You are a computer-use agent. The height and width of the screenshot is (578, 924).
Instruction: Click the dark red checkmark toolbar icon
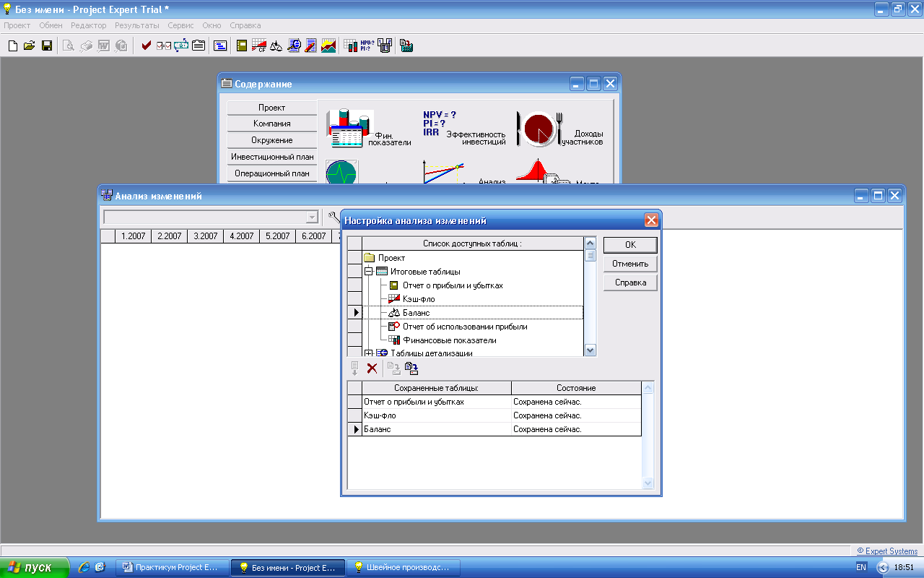tap(147, 46)
